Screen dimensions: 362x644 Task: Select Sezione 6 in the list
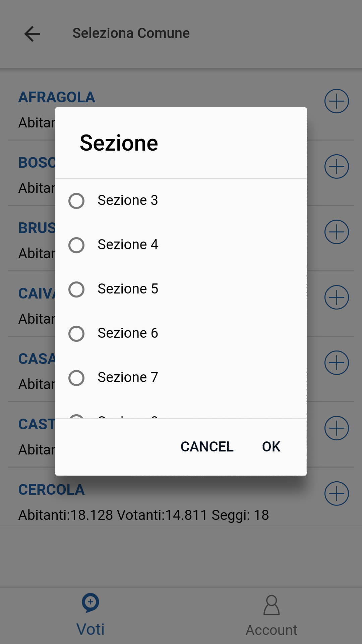click(76, 333)
